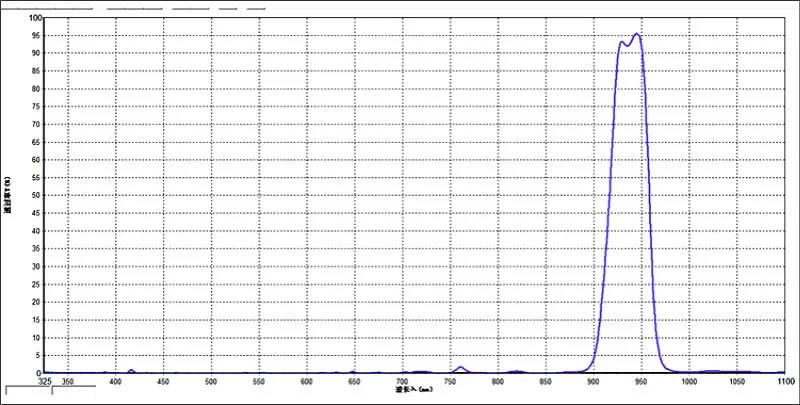
Task: Click the wavelength axis title below the plot
Action: click(414, 389)
